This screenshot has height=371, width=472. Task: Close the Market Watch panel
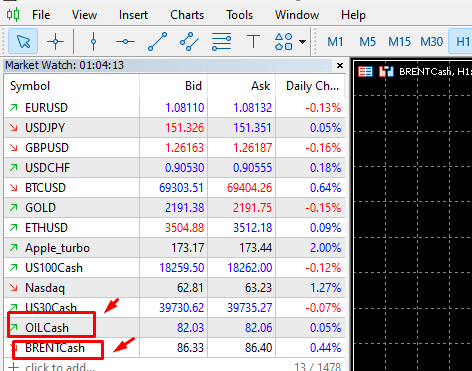(x=340, y=65)
